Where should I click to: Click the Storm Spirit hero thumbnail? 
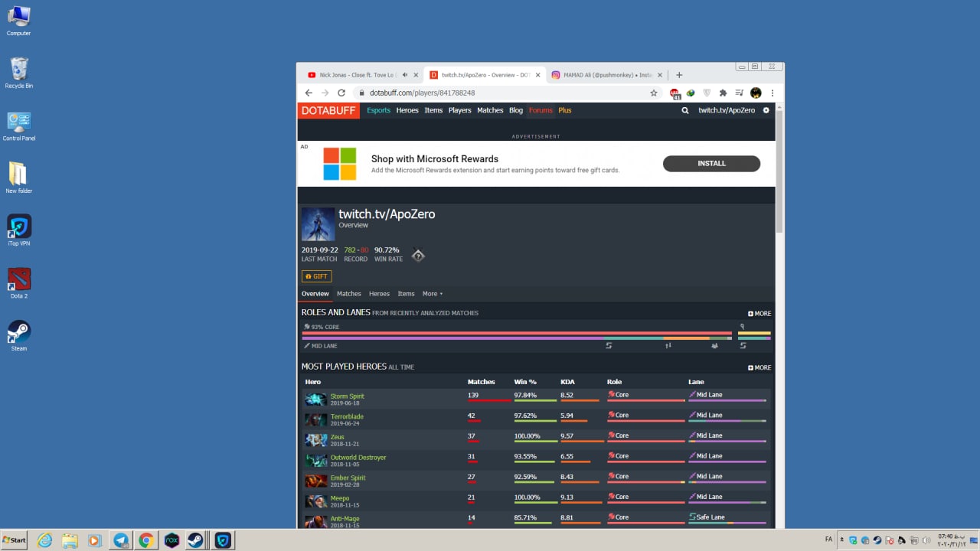[315, 399]
